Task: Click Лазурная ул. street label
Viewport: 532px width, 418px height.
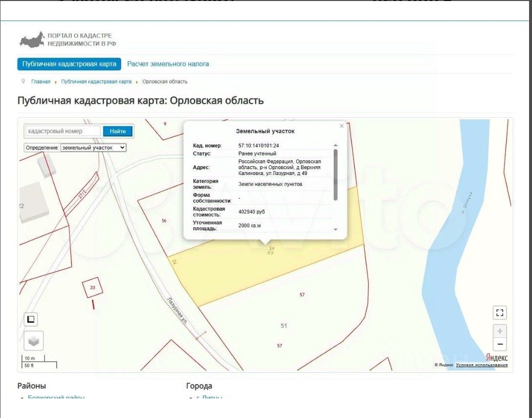Action: 177,310
